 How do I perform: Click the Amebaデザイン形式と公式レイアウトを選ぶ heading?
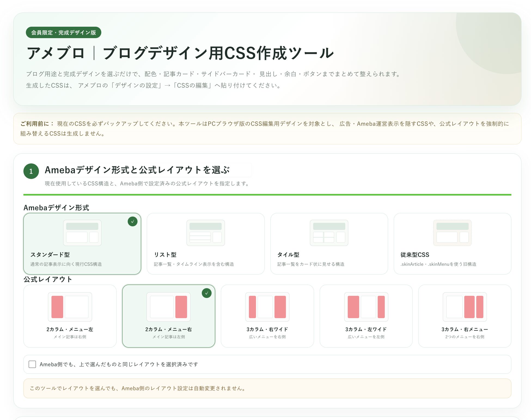[x=137, y=170]
